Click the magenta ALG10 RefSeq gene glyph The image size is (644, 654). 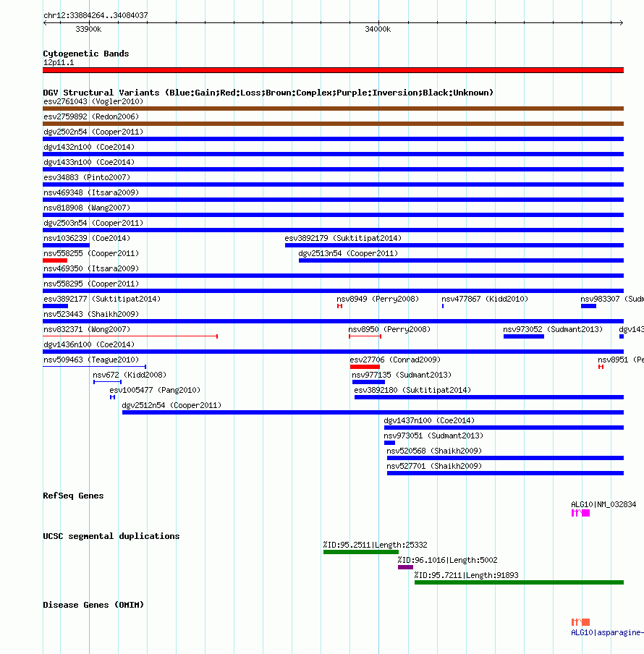(x=580, y=513)
